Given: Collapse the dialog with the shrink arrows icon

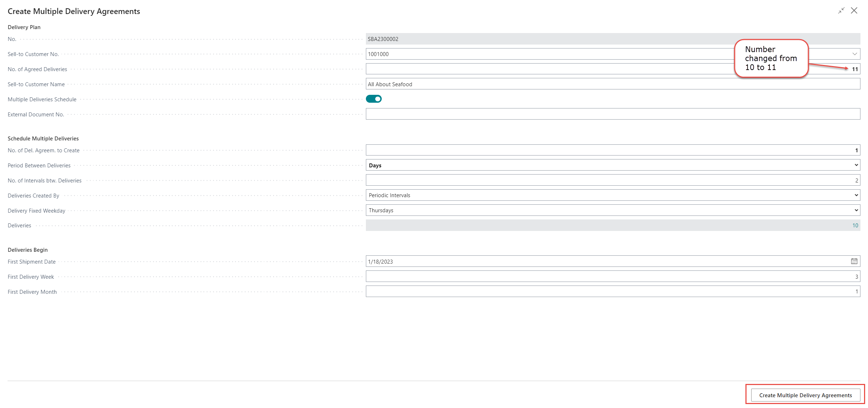Looking at the screenshot, I should 841,11.
